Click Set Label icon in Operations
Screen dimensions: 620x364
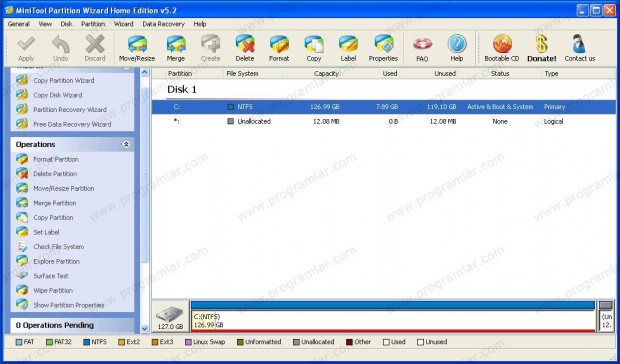[x=22, y=232]
